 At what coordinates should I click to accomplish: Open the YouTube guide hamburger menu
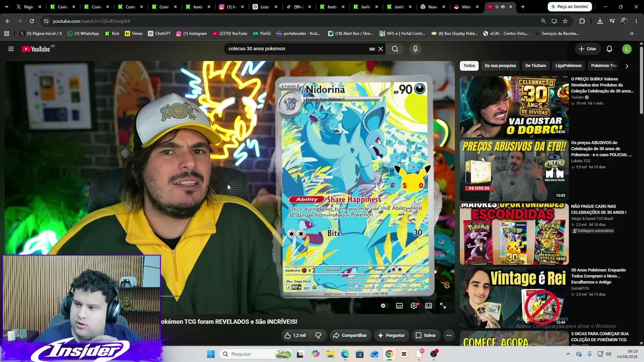pos(11,49)
